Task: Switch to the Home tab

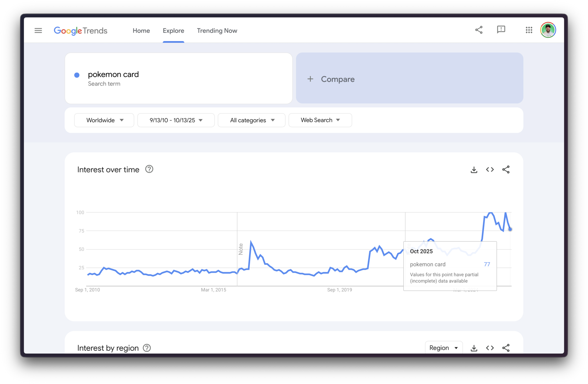Action: pyautogui.click(x=141, y=31)
